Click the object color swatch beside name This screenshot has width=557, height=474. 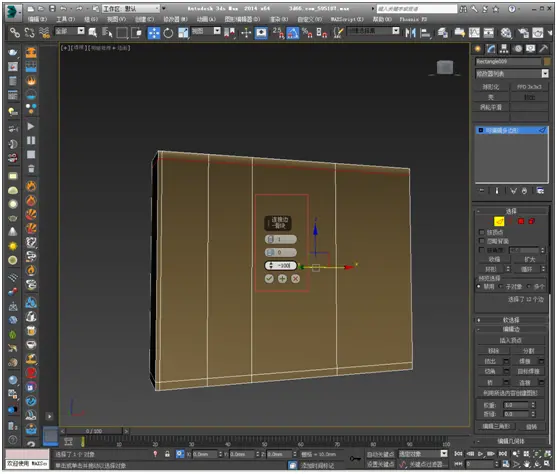(x=547, y=61)
